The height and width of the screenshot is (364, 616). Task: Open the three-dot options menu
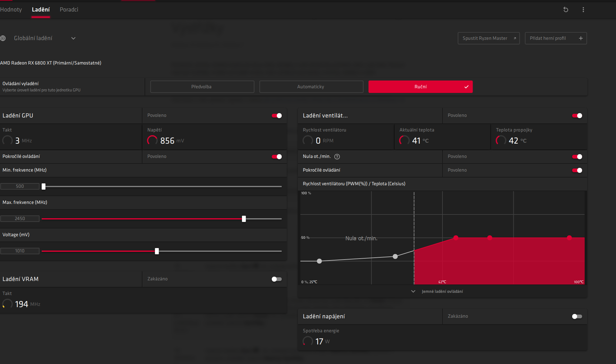pyautogui.click(x=583, y=10)
